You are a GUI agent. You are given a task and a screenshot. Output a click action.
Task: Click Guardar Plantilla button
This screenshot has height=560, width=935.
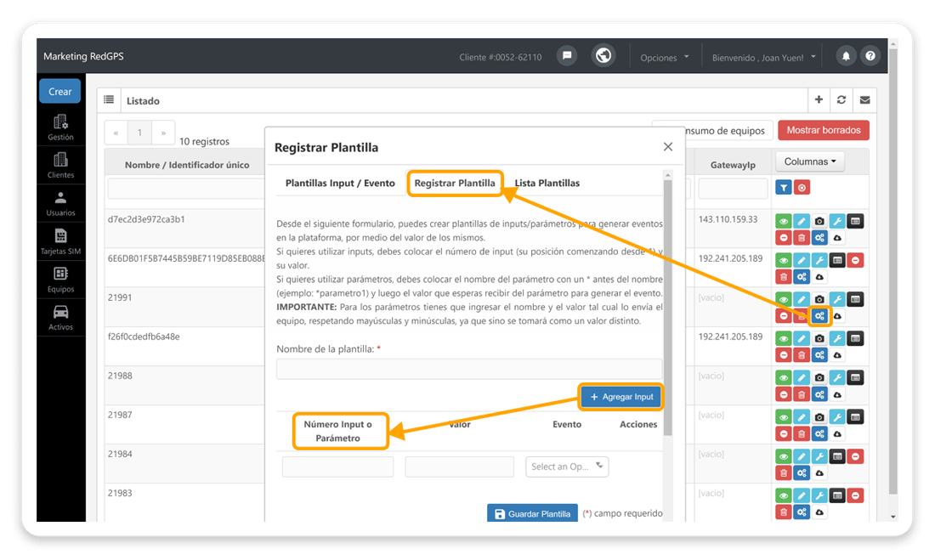click(532, 513)
